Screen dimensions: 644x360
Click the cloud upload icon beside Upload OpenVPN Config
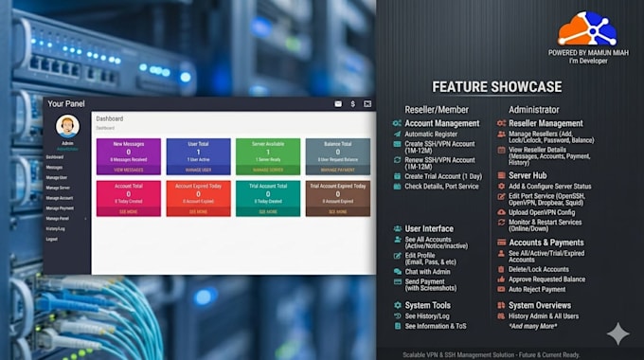(502, 212)
